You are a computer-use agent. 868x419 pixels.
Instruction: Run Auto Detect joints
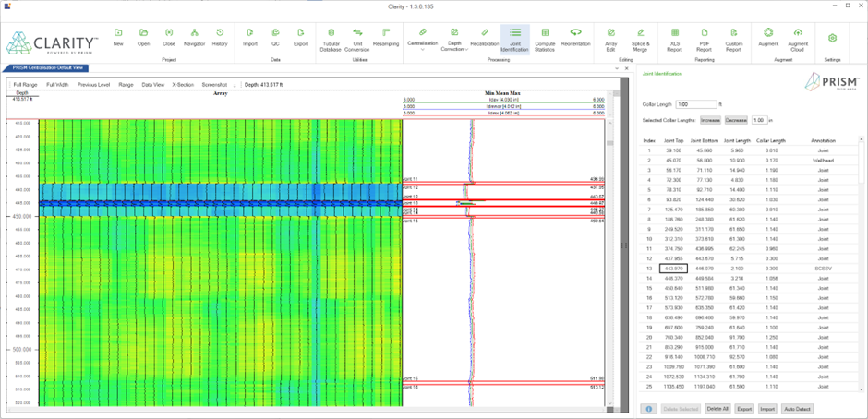click(x=797, y=409)
